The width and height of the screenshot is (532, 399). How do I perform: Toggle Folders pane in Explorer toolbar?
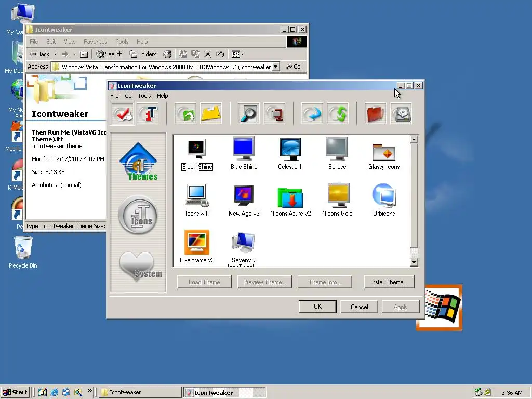coord(143,54)
